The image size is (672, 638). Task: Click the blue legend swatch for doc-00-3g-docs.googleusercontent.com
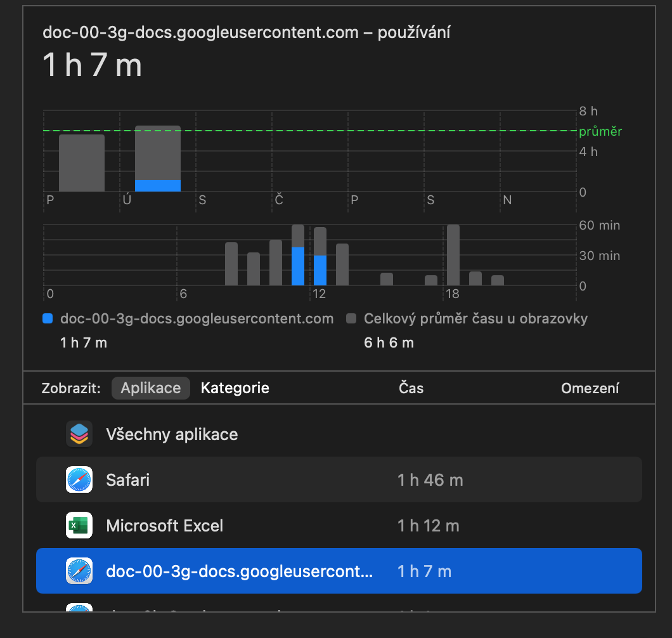[x=48, y=318]
